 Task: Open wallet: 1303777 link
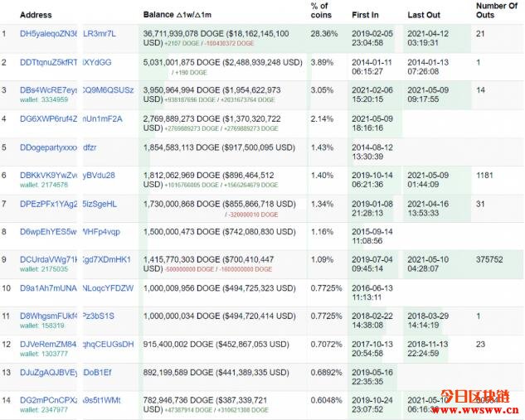[44, 354]
